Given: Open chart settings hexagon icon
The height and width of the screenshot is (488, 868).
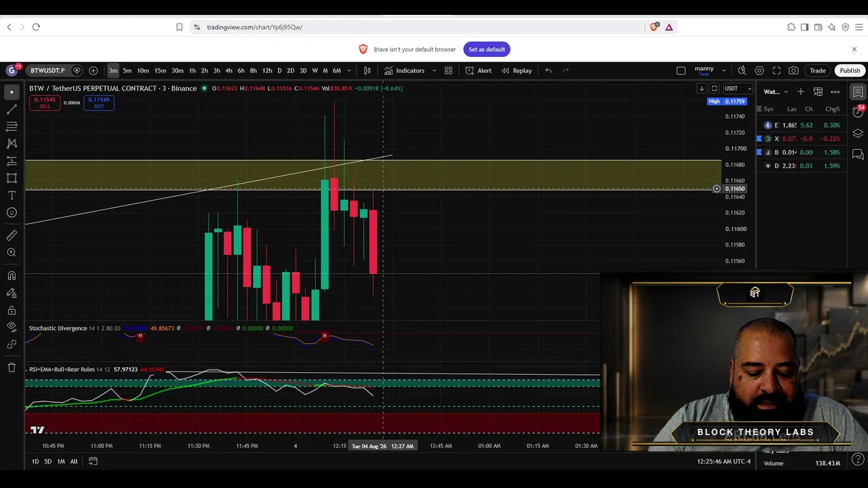Looking at the screenshot, I should [x=759, y=70].
